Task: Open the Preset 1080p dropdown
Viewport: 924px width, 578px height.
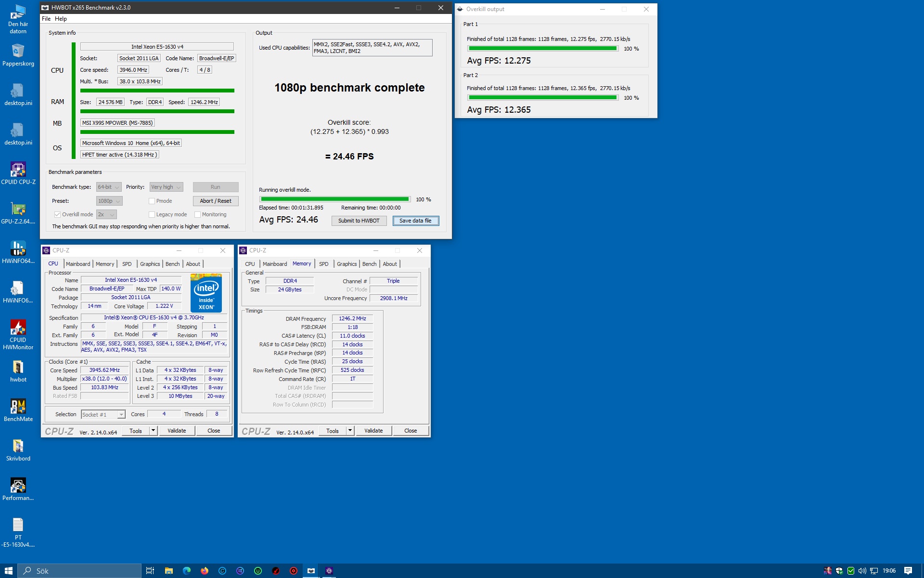Action: pyautogui.click(x=109, y=201)
